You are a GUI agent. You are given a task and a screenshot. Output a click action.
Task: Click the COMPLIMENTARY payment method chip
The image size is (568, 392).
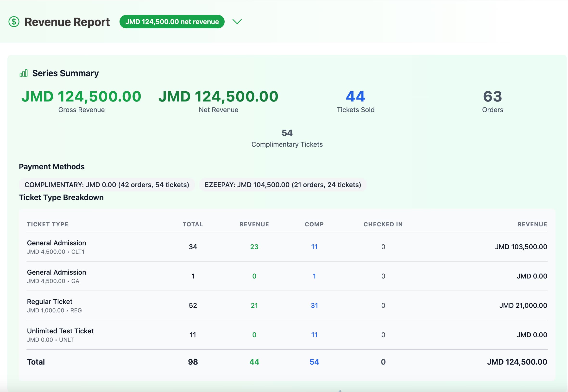(107, 184)
